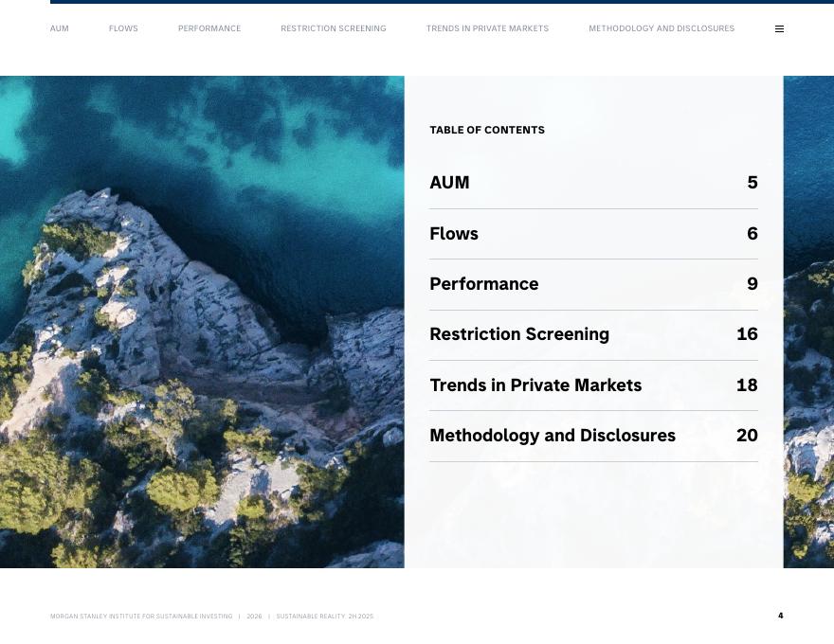834x644 pixels.
Task: Open the hamburger menu icon
Action: click(x=779, y=28)
